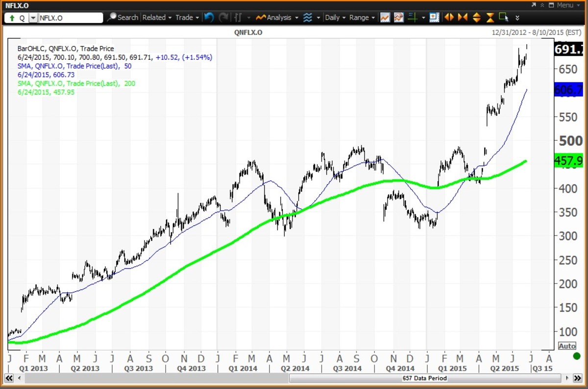Click the blue wavy lines icon
588x389 pixels.
tap(307, 17)
